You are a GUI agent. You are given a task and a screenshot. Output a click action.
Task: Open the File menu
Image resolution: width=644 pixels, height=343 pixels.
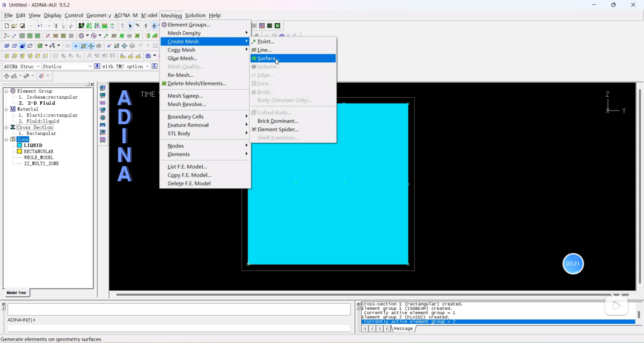(x=8, y=16)
